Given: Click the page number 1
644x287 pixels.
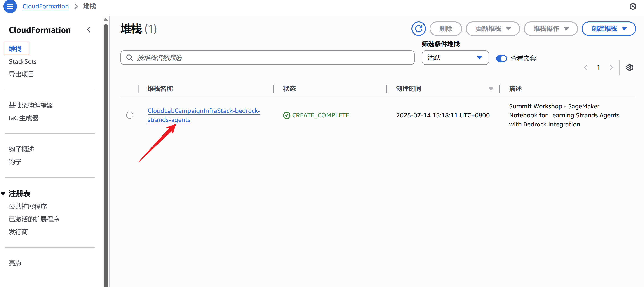Looking at the screenshot, I should click(x=599, y=68).
